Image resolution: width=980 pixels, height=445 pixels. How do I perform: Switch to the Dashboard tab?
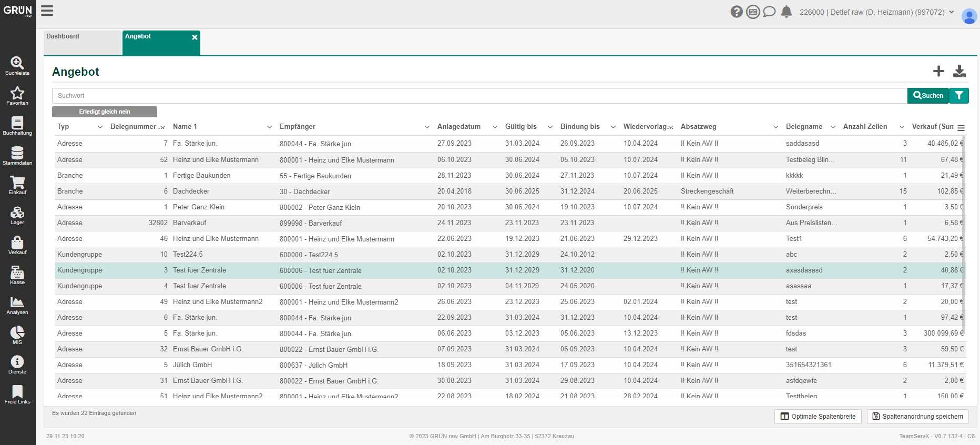point(83,42)
